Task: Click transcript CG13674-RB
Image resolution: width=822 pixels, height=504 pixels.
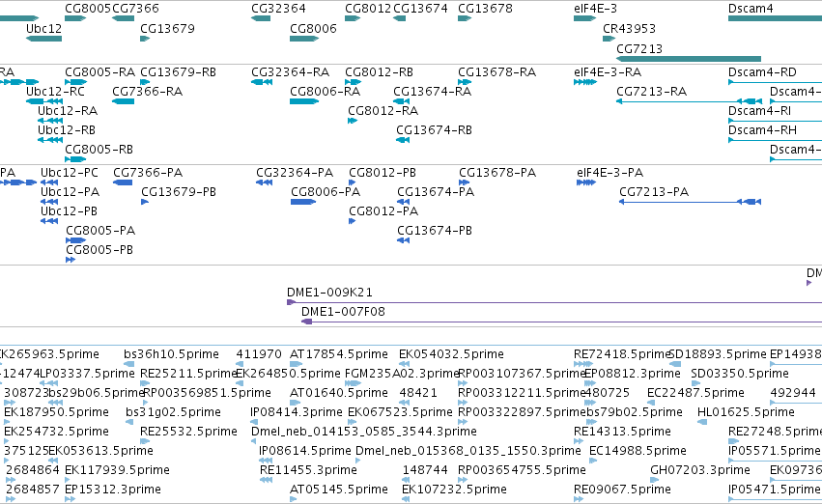Action: tap(434, 130)
